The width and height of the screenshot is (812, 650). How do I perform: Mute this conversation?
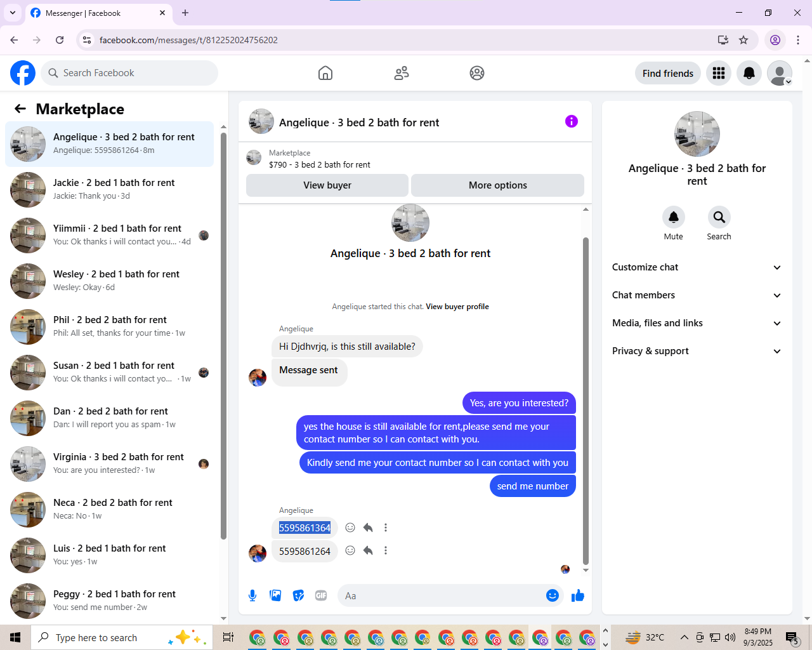coord(674,217)
